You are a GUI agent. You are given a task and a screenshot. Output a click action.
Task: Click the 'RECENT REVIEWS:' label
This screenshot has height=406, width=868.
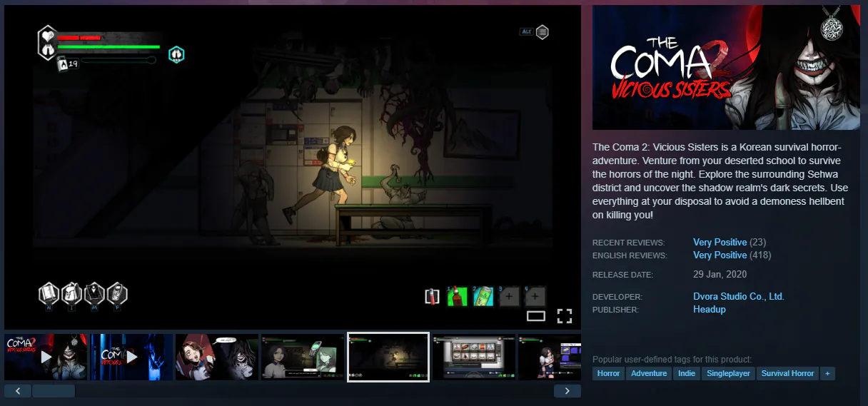629,243
